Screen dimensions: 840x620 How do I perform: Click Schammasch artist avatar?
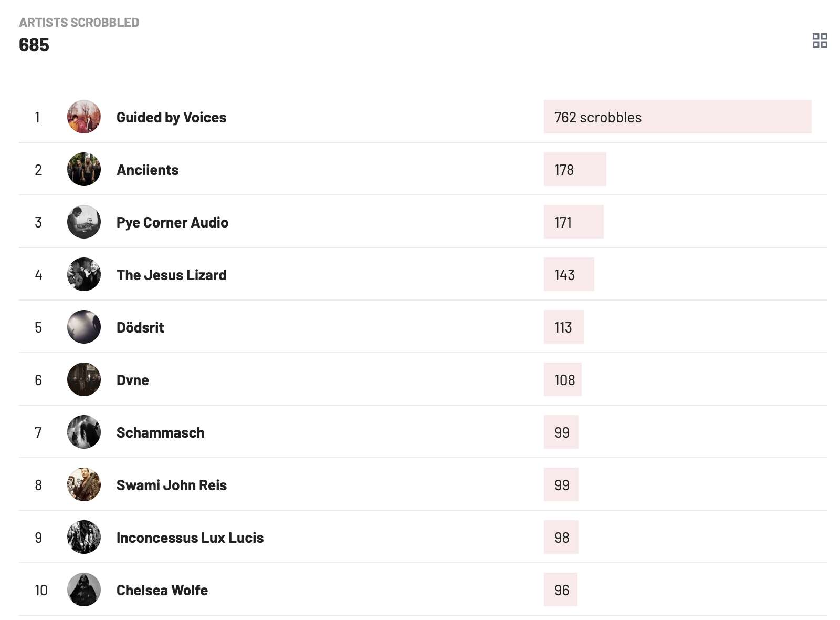84,432
